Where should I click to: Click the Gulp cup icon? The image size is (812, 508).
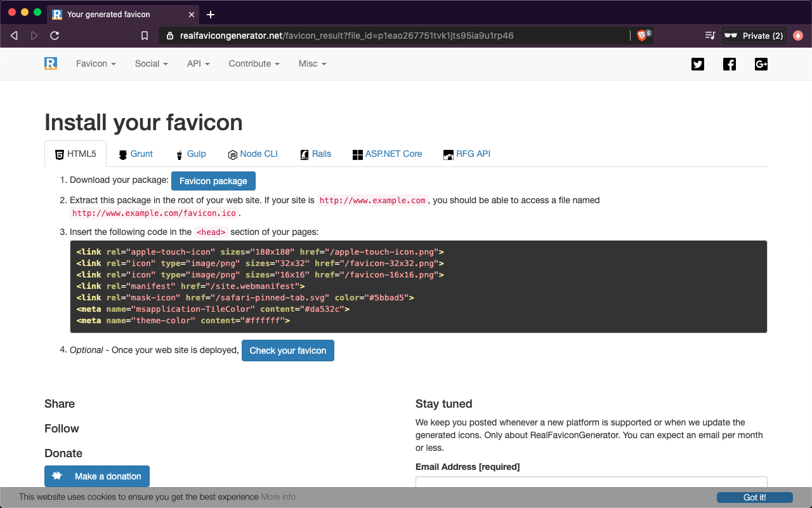tap(180, 154)
